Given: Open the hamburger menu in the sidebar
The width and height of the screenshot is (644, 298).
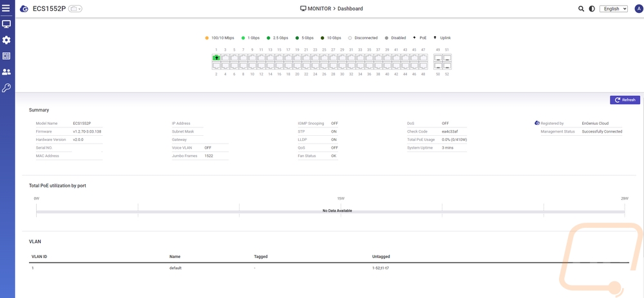Looking at the screenshot, I should coord(6,8).
